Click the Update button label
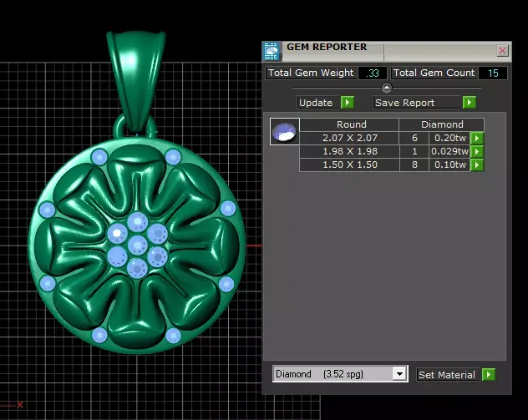Image resolution: width=528 pixels, height=420 pixels. click(316, 103)
